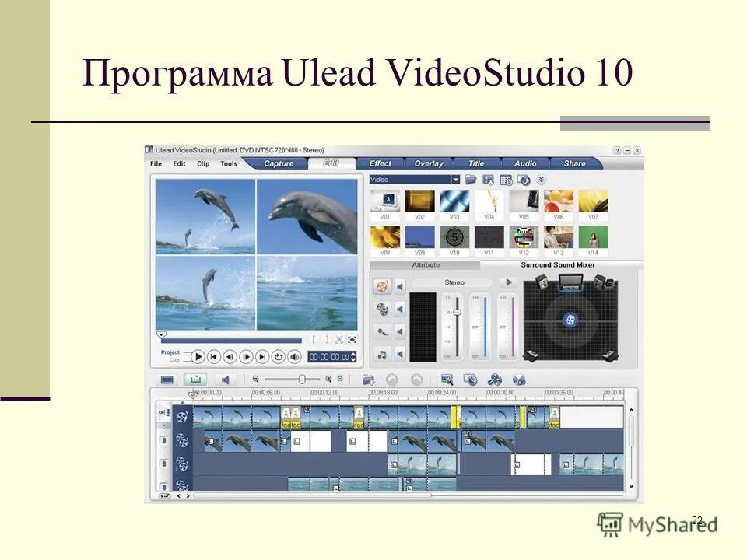
Task: Switch to the Share step tab
Action: (x=574, y=164)
